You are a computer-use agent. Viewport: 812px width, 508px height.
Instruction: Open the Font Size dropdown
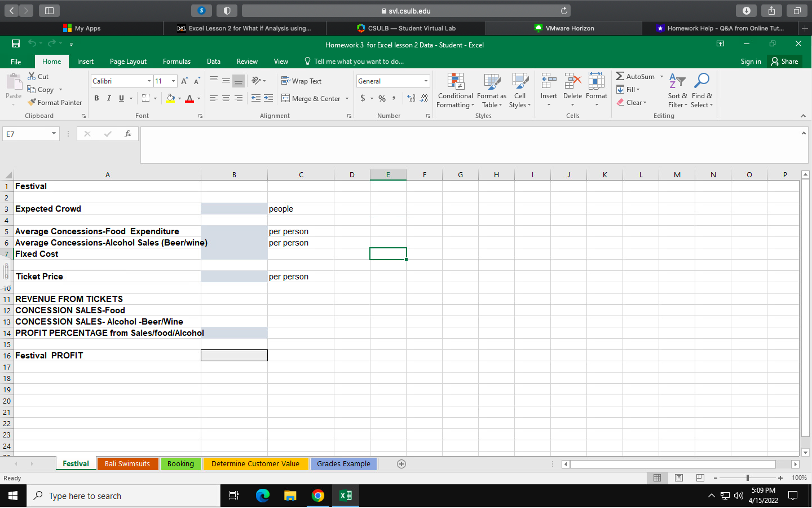(173, 81)
